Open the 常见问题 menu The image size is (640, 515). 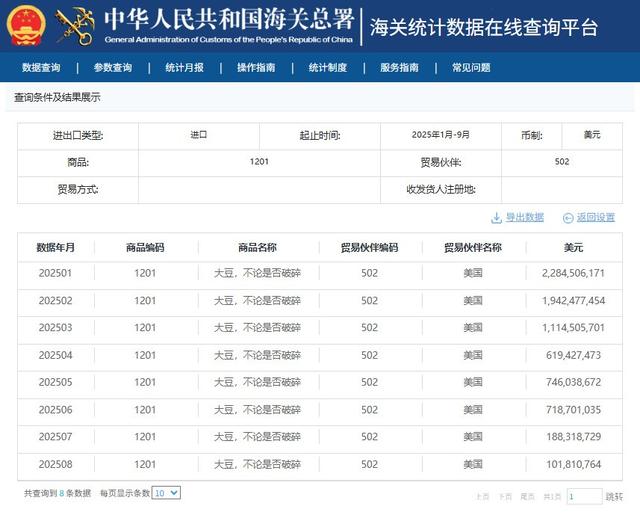[x=471, y=67]
